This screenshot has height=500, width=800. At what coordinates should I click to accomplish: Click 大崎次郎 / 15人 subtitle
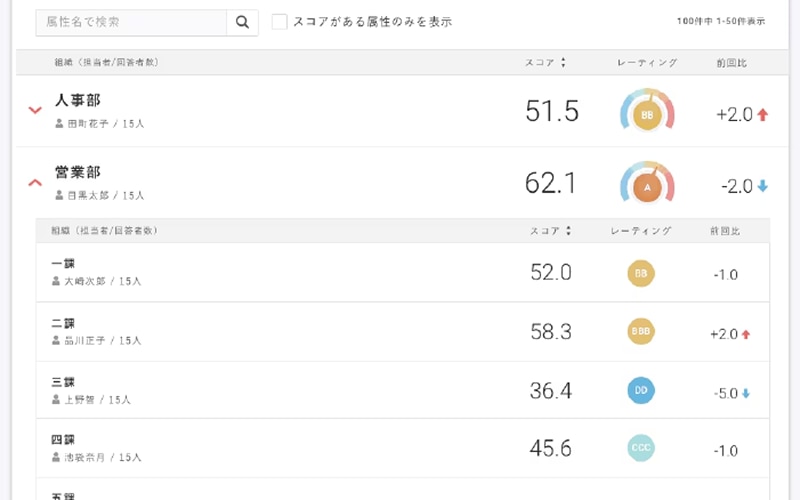tap(103, 281)
